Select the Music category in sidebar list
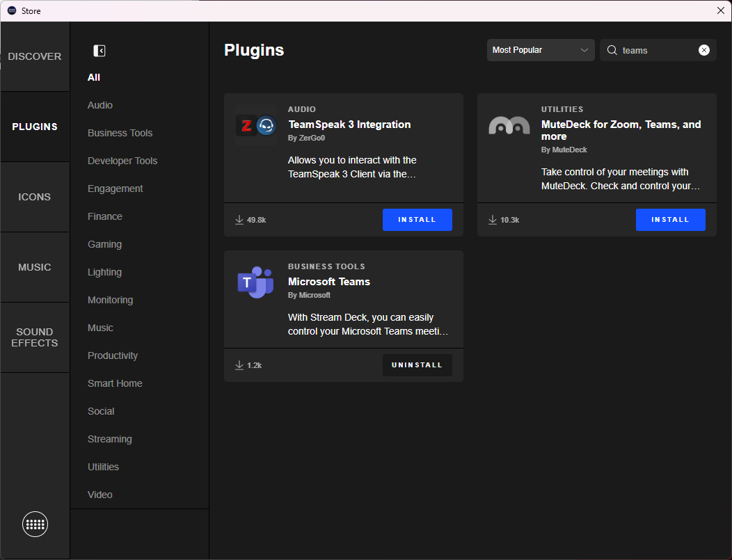Screen dimensions: 732x560 (x=100, y=328)
